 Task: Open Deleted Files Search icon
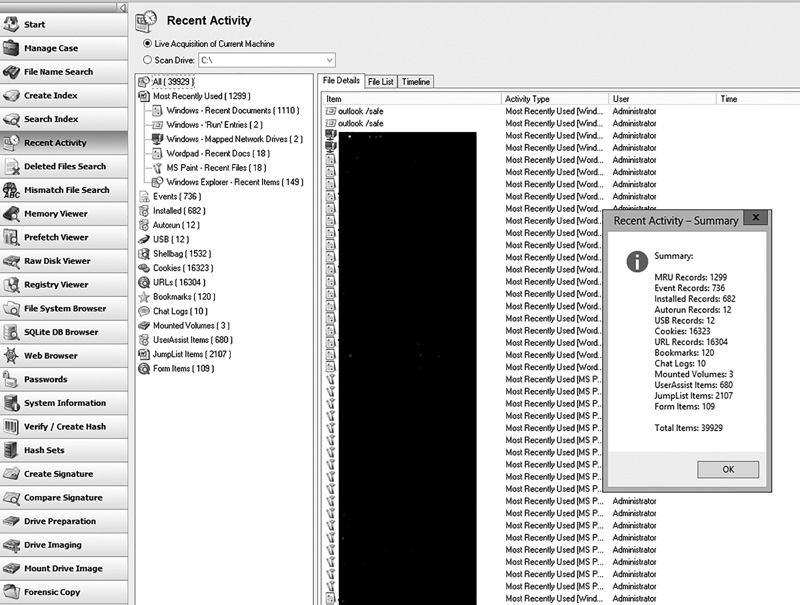(x=11, y=166)
